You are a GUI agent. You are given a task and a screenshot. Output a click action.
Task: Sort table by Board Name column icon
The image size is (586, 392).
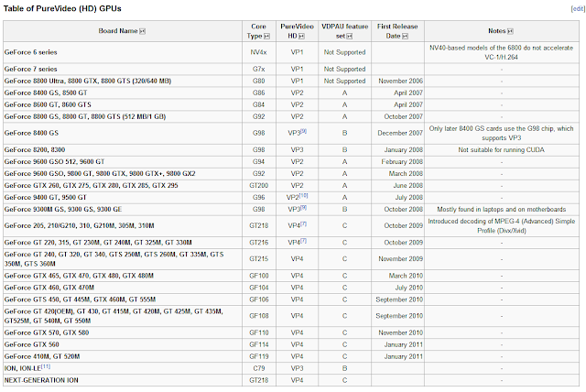point(143,31)
